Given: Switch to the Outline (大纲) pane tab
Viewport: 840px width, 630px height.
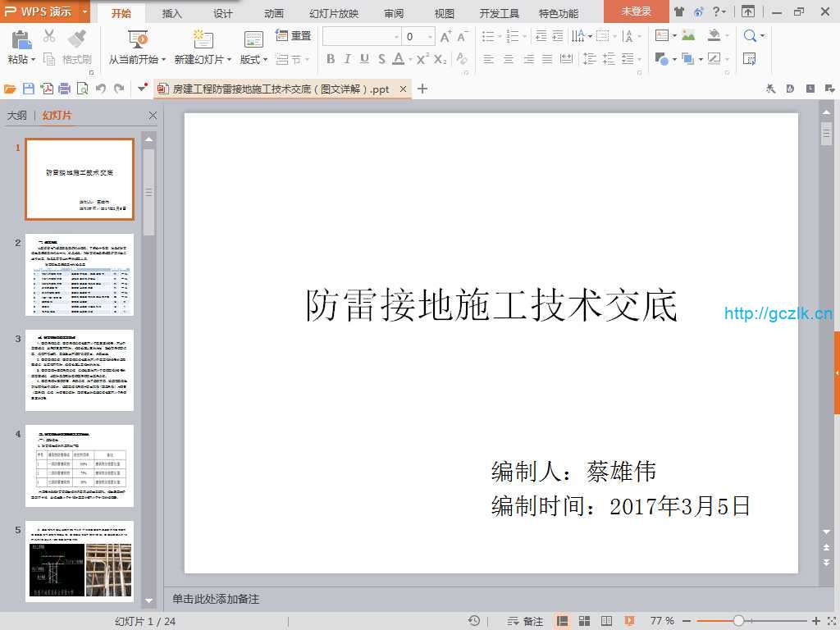Looking at the screenshot, I should click(x=16, y=116).
